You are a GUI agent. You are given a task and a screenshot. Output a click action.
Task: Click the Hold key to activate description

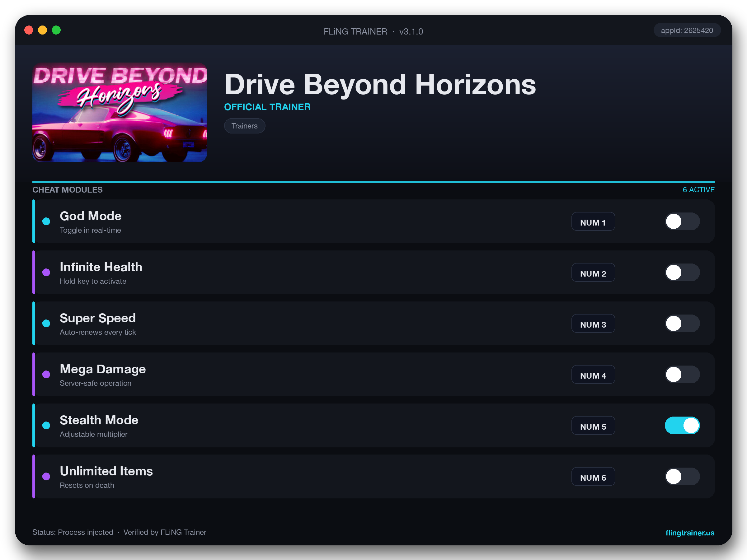point(93,281)
